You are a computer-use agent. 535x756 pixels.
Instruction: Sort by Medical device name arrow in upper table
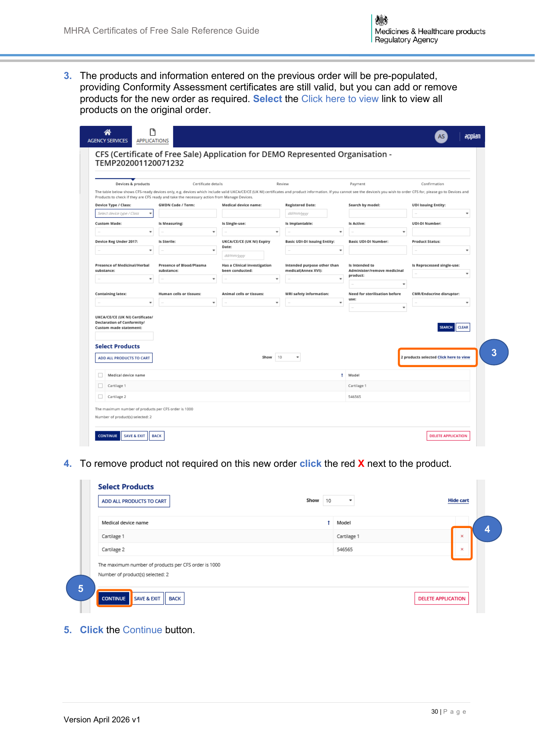point(342,375)
